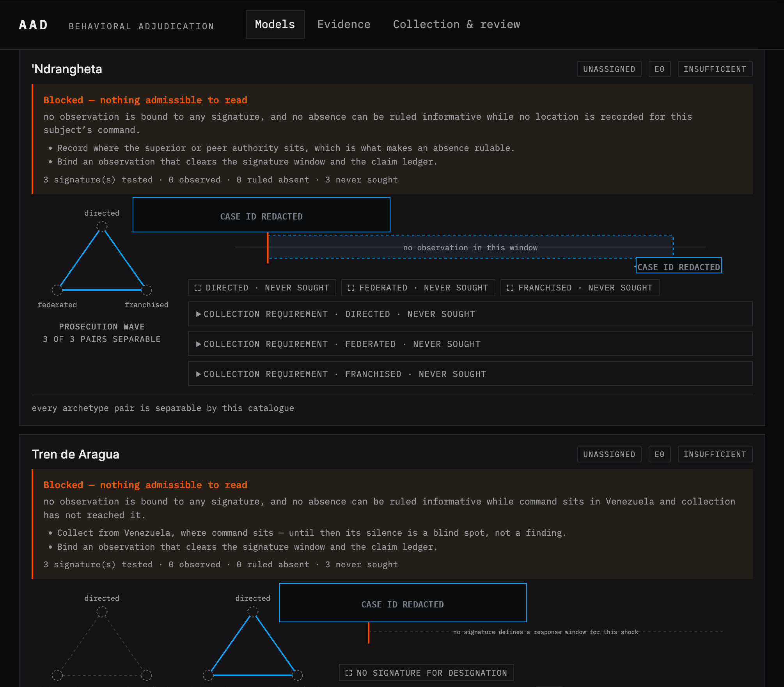Click 'no signature defines a response window' text

546,632
